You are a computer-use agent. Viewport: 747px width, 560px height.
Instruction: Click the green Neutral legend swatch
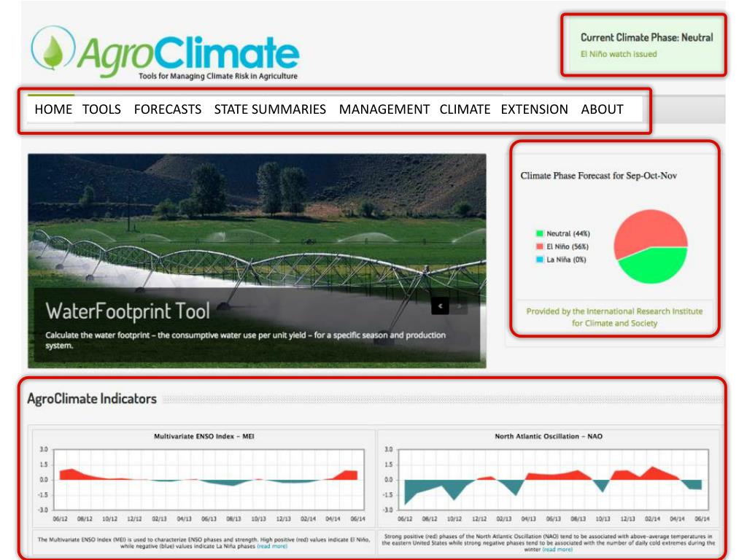(540, 233)
